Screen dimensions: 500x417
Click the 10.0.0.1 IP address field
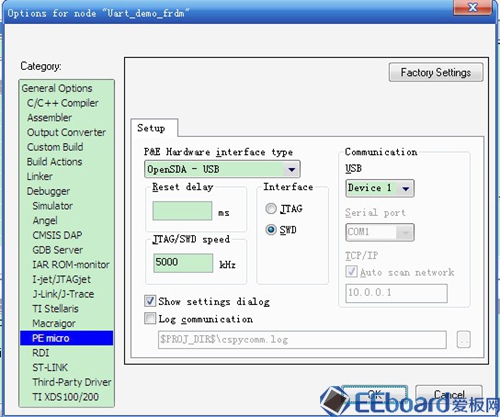click(396, 293)
